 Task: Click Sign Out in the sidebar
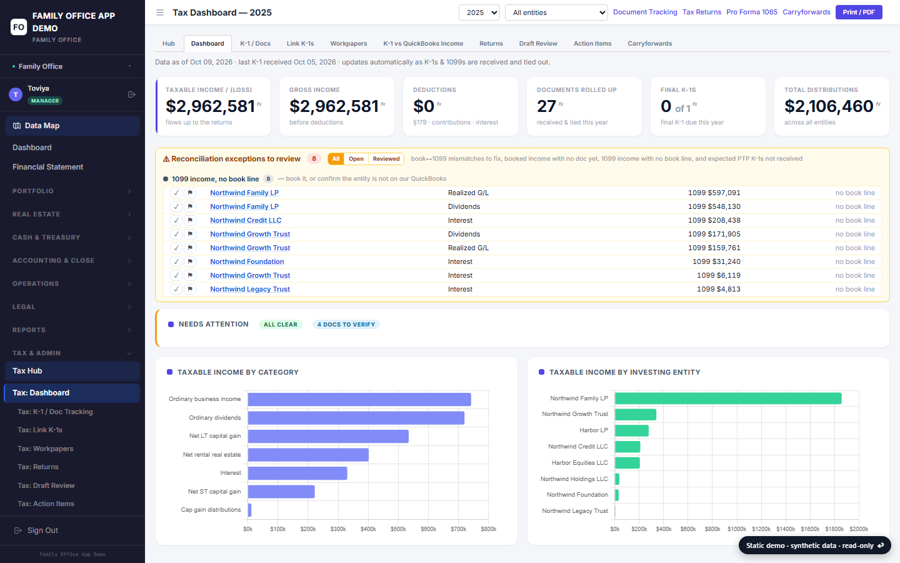(x=42, y=530)
